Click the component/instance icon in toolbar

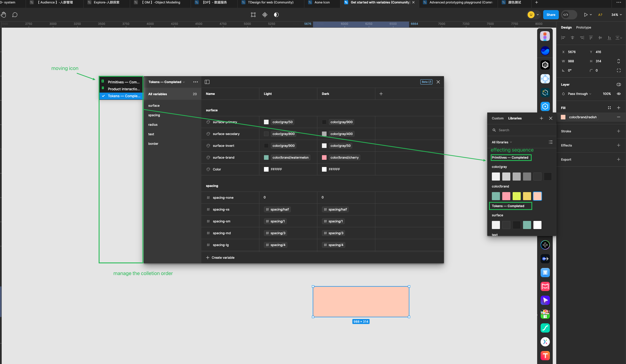click(x=265, y=15)
